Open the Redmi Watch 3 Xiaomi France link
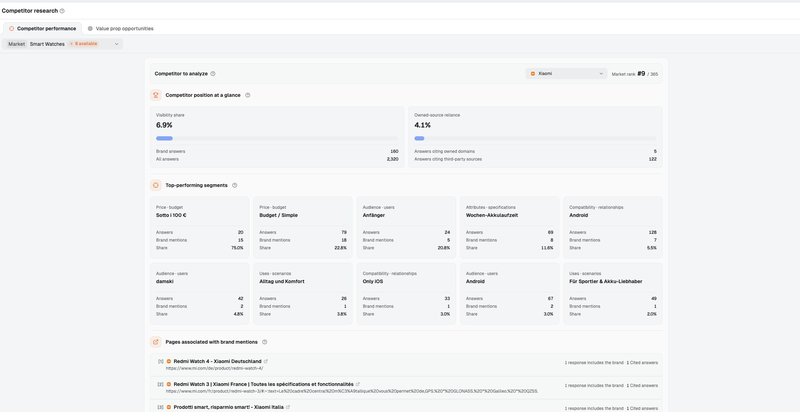 [263, 384]
